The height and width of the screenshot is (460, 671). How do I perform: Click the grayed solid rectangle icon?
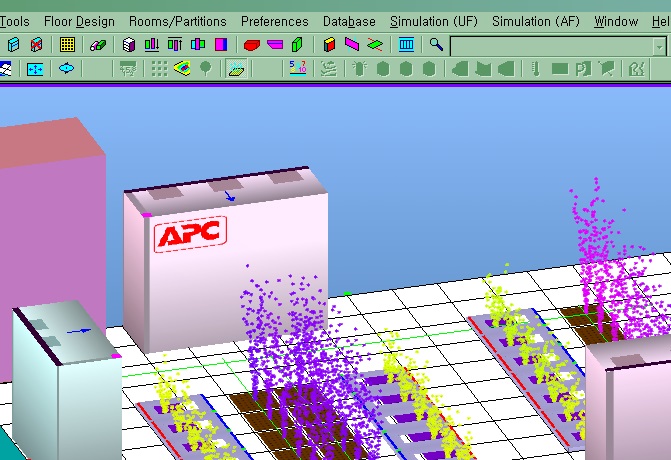tap(560, 68)
